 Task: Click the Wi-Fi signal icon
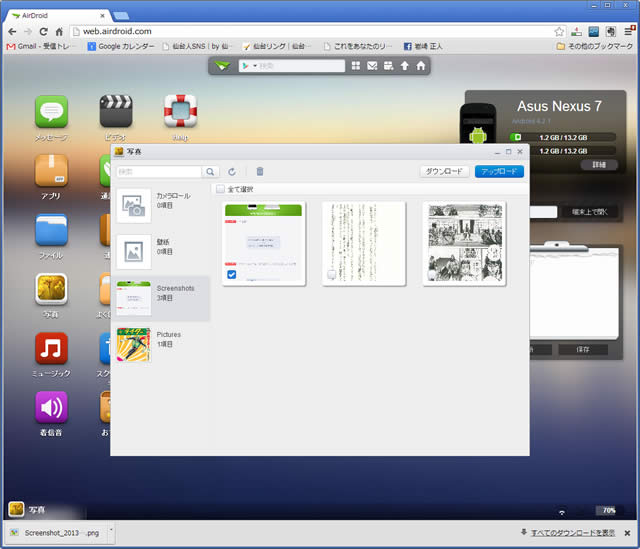[x=562, y=511]
